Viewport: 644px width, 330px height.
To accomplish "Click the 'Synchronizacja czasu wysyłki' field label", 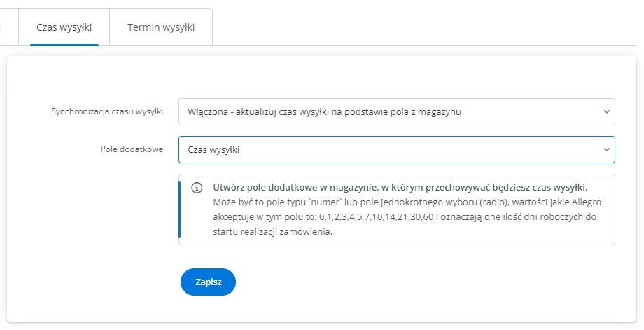I will point(107,111).
